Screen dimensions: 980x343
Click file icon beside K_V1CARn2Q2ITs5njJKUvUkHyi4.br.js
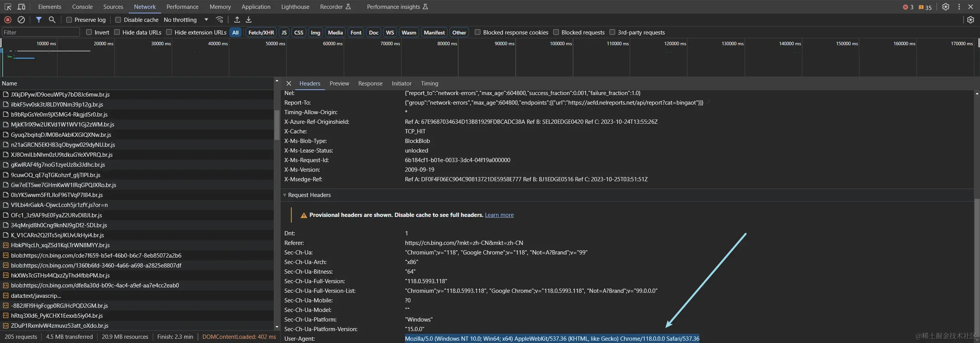point(6,235)
